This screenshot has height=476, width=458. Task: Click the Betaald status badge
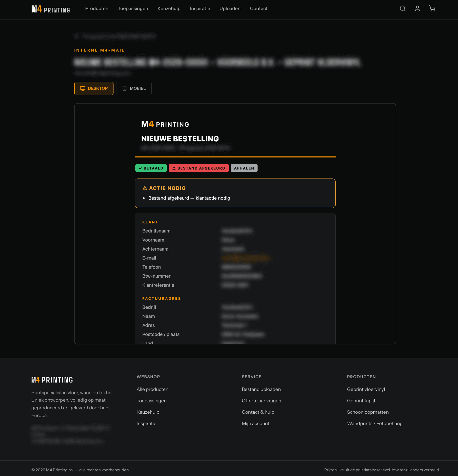[x=151, y=168]
